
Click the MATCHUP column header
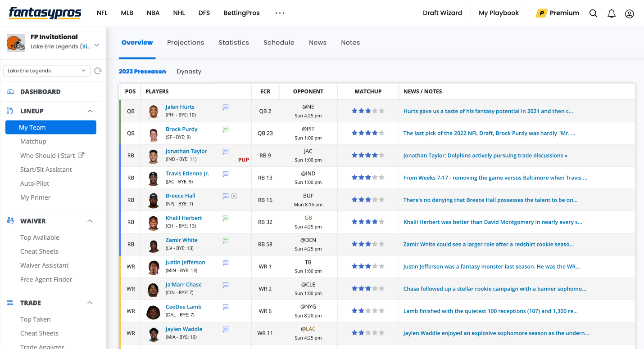pos(368,91)
